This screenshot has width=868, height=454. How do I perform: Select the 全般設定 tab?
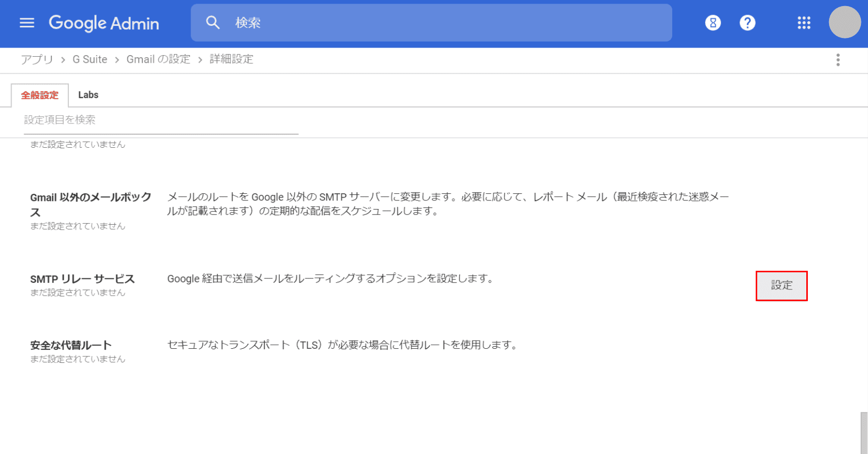(x=39, y=95)
